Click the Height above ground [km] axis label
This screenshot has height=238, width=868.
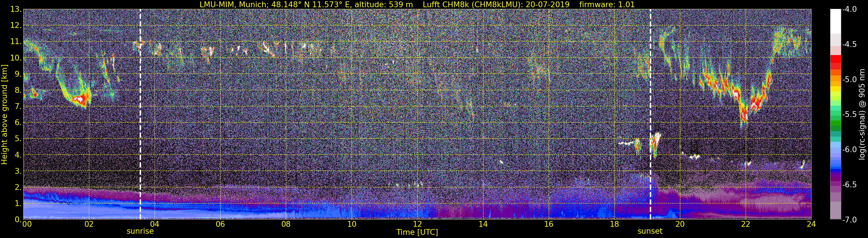[4, 114]
